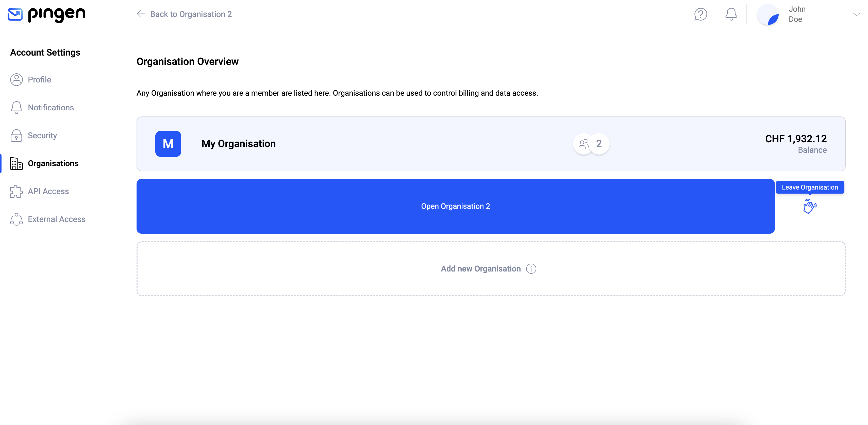
Task: Click the blue M organisation avatar
Action: (168, 144)
